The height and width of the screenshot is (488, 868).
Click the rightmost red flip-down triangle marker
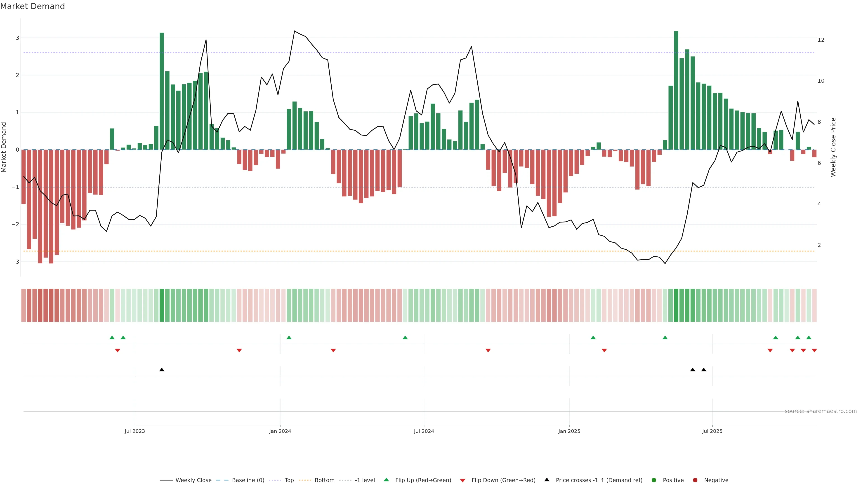[814, 351]
